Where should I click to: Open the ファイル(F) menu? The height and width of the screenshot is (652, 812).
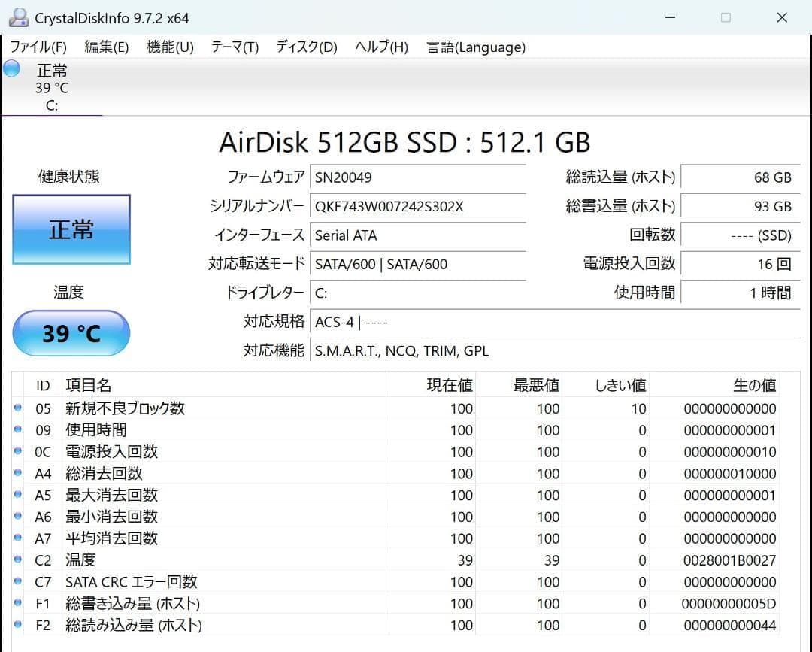pos(38,47)
